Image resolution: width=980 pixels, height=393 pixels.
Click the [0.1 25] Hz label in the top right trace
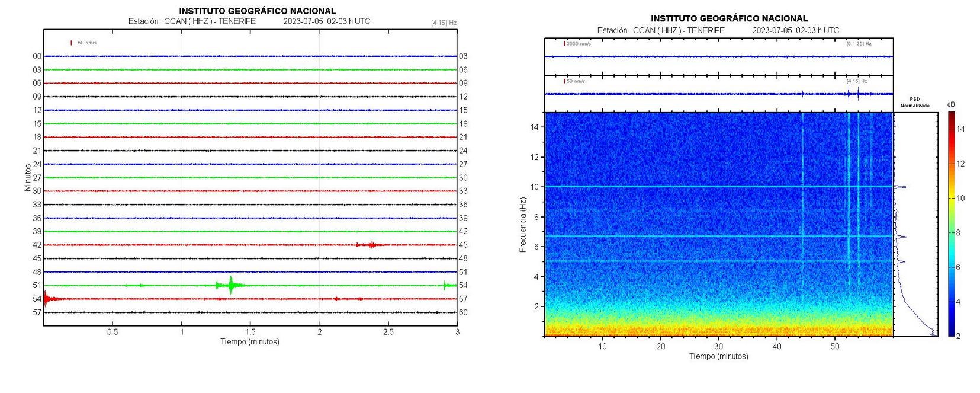(859, 43)
